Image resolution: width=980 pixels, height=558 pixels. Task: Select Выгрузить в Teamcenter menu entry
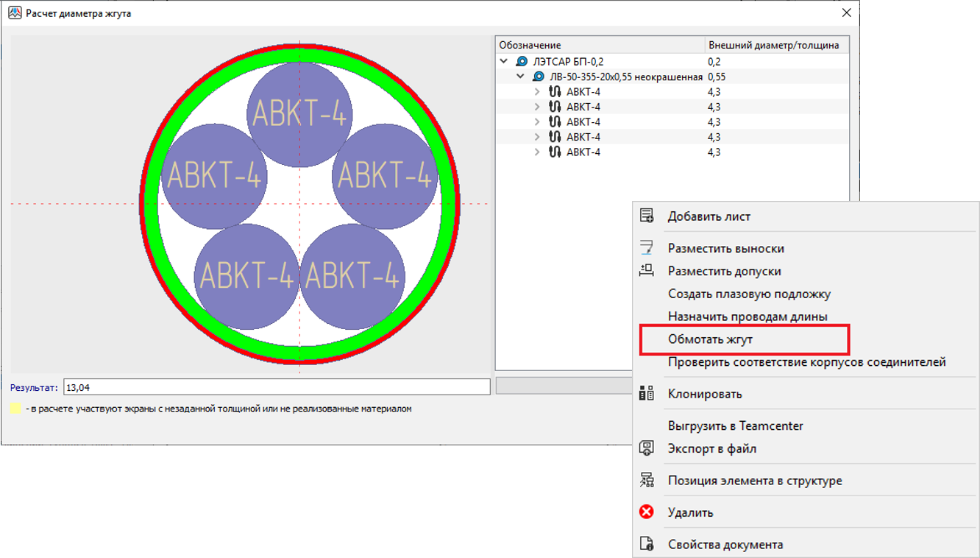click(x=735, y=425)
